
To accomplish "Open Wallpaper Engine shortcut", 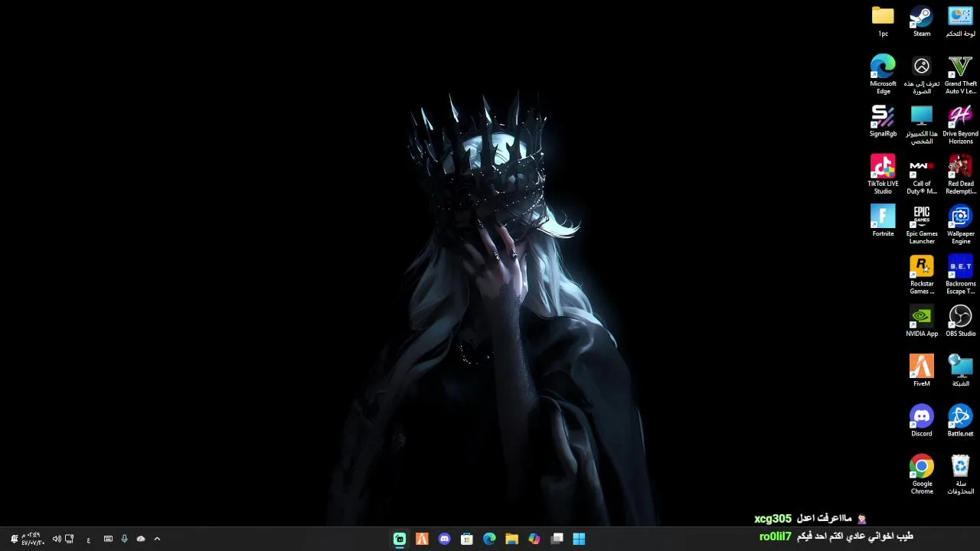I will coord(960,224).
